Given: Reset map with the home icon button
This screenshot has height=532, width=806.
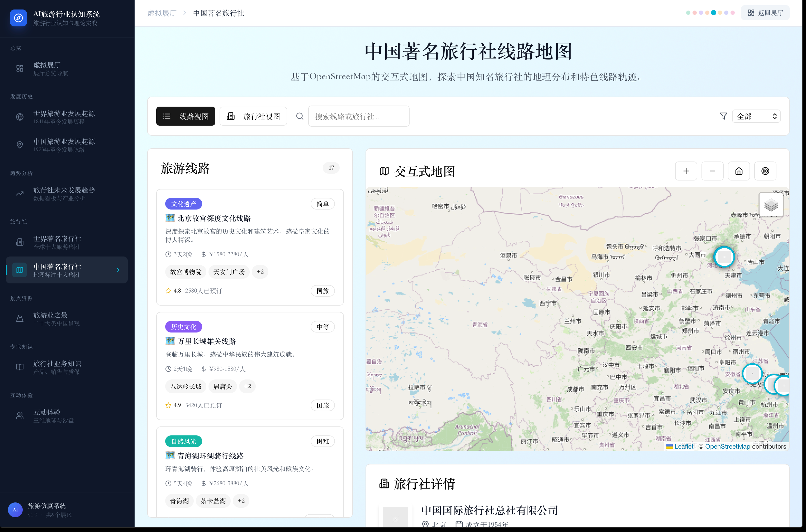Looking at the screenshot, I should [739, 171].
